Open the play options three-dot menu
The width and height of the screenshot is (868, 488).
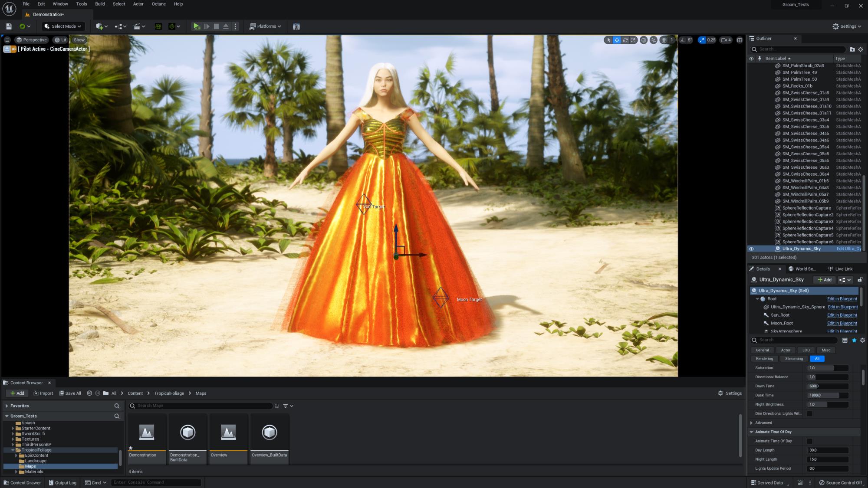235,26
